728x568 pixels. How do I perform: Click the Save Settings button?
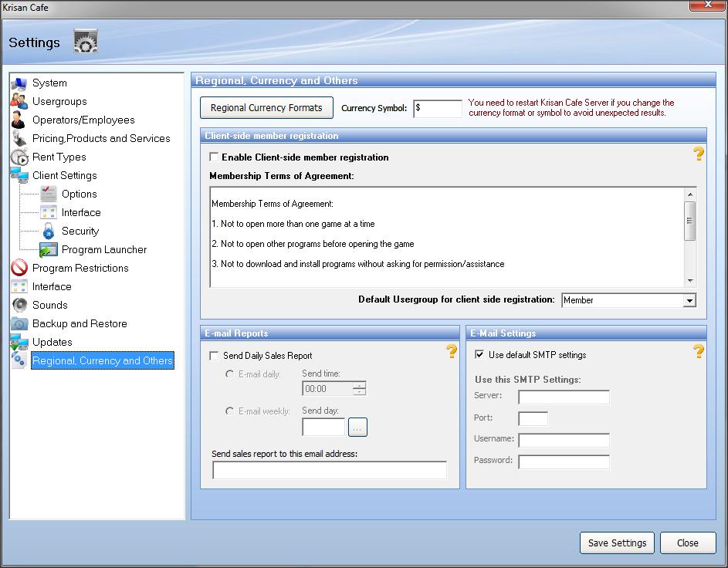point(617,543)
